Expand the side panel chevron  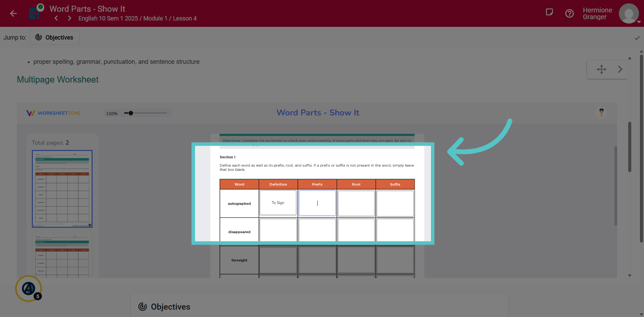tap(620, 69)
